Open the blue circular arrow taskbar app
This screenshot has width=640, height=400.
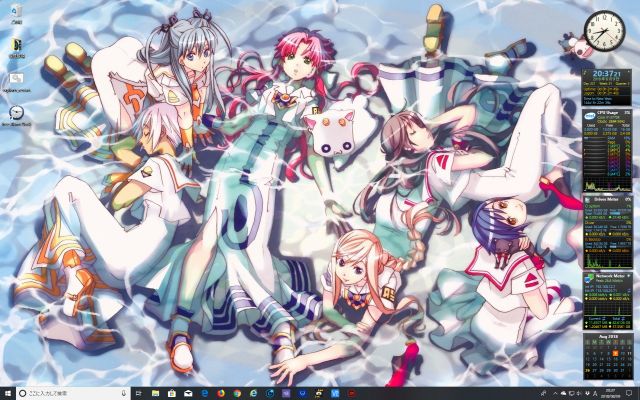[270, 393]
